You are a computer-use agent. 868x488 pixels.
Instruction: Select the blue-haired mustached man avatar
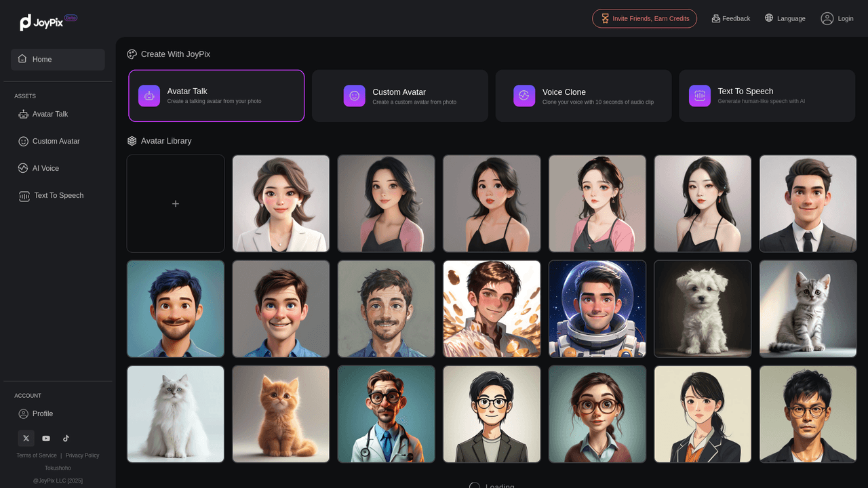pos(176,309)
